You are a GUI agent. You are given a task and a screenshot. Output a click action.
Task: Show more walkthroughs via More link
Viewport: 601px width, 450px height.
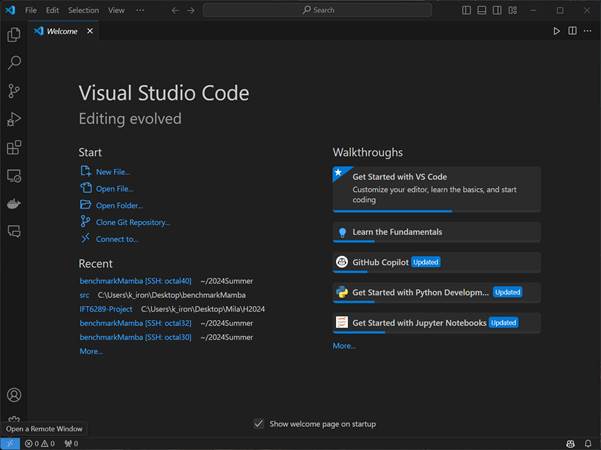[344, 346]
